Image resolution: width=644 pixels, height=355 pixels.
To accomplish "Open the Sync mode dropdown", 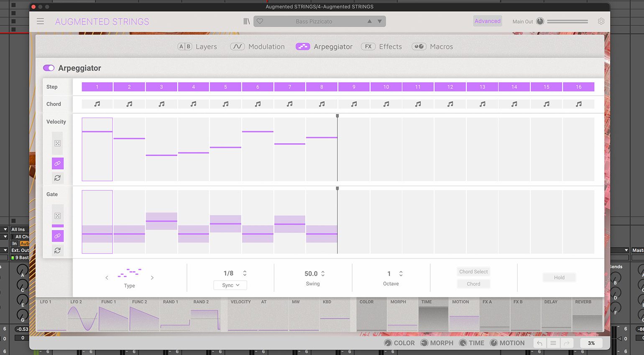I will pos(230,285).
